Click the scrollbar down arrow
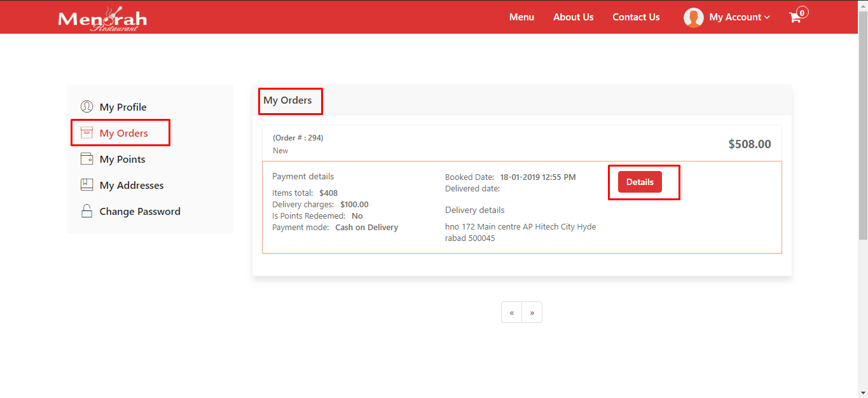 [x=863, y=393]
